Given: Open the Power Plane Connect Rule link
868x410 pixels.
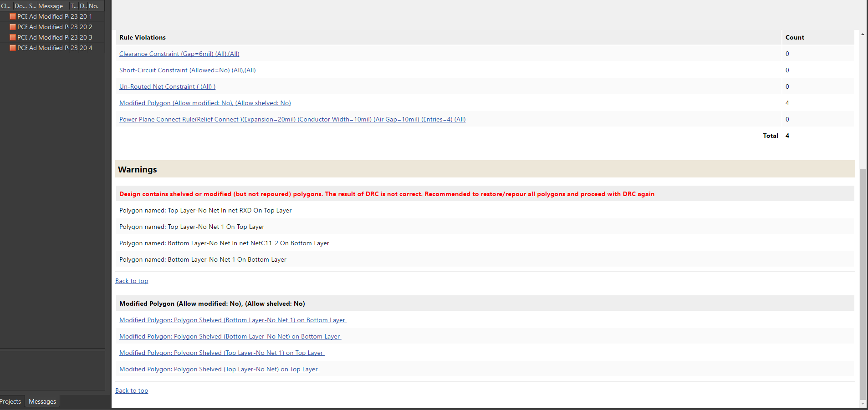Looking at the screenshot, I should (292, 119).
